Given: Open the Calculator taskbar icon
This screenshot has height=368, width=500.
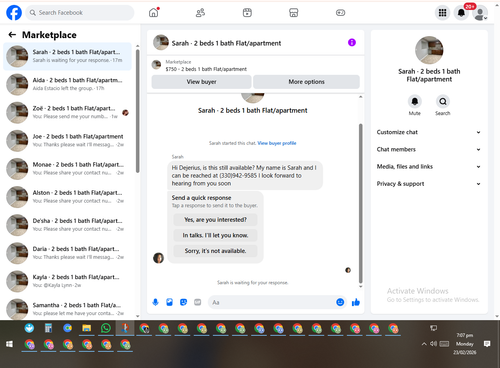Looking at the screenshot, I should tap(48, 328).
